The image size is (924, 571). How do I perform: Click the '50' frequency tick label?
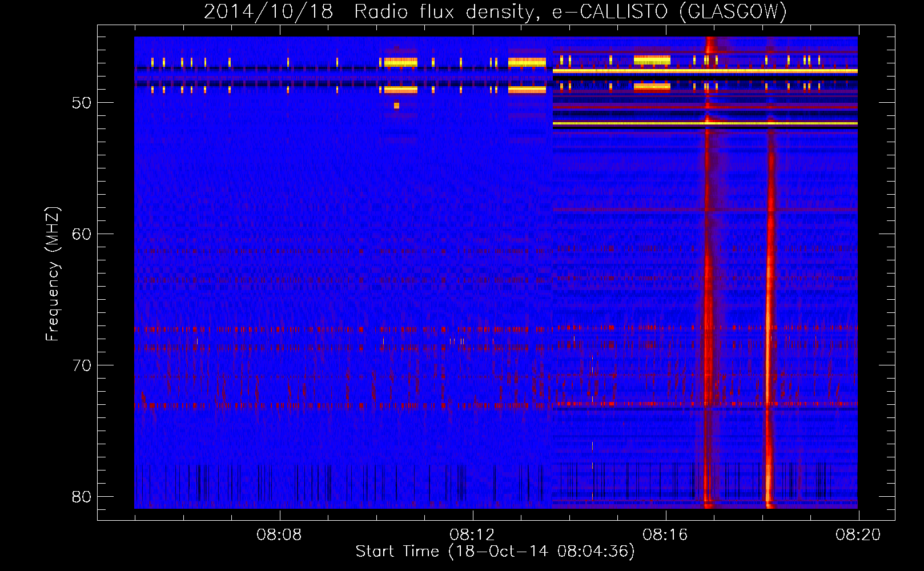(82, 103)
